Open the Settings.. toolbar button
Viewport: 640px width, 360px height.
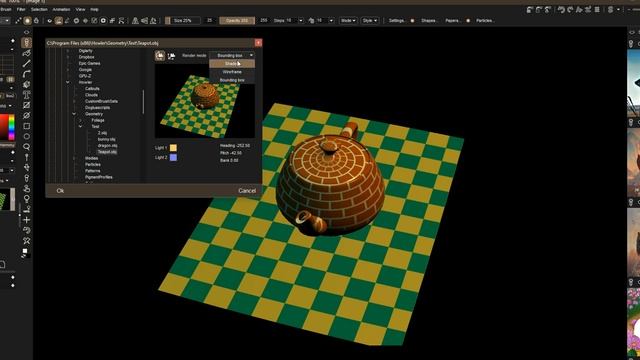(x=396, y=20)
